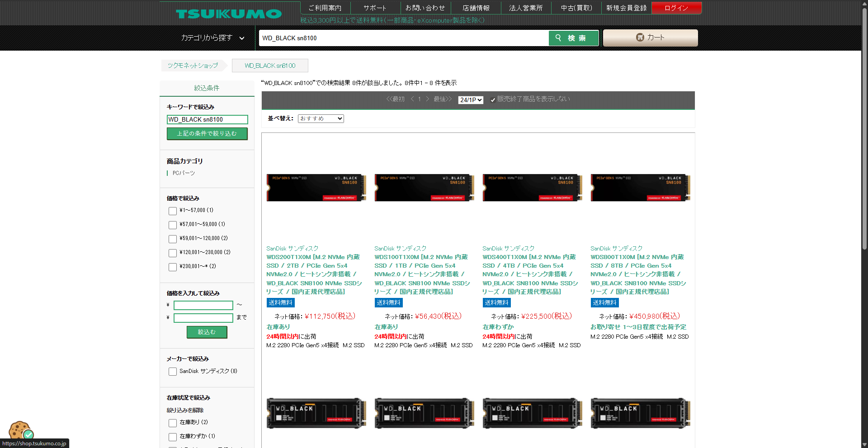Open the WDS400T1X0M 4TB product link
Image resolution: width=868 pixels, height=448 pixels.
pos(530,274)
